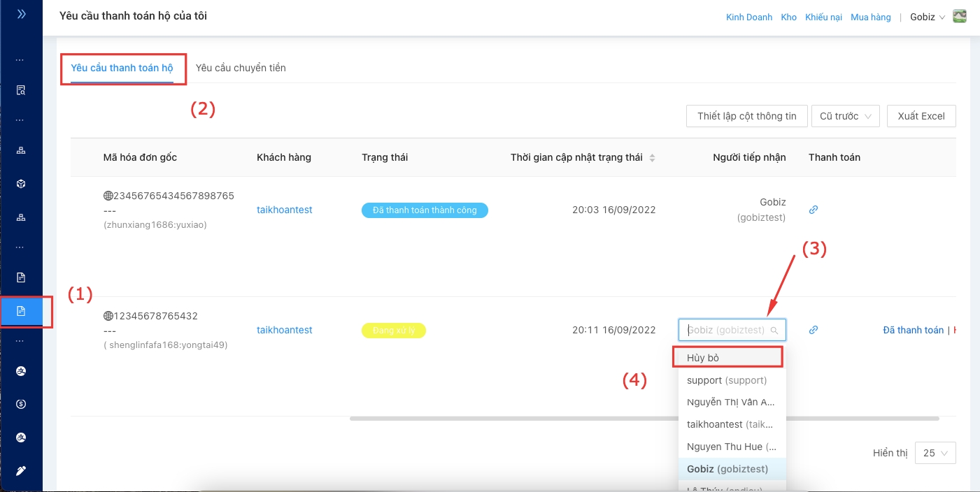Switch to the 'Yêu cầu chuyển tiền' tab
The width and height of the screenshot is (980, 492).
[x=241, y=68]
